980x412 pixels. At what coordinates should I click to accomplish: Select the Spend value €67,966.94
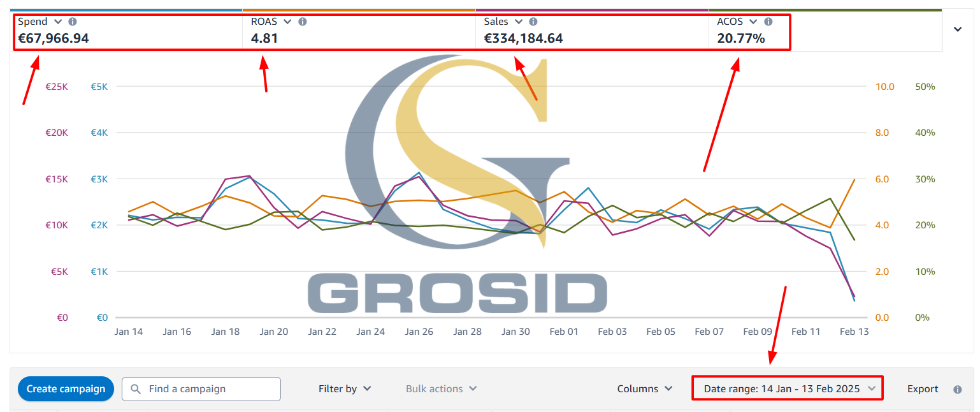click(54, 38)
